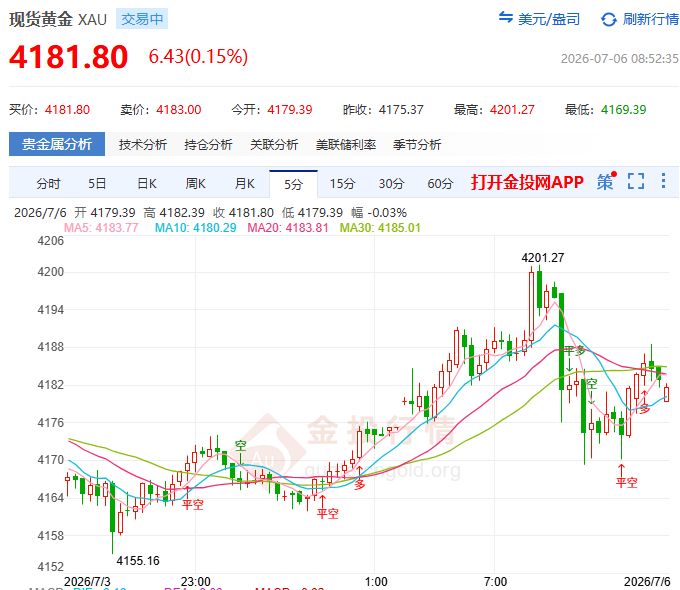The width and height of the screenshot is (680, 590).
Task: Open the 技术分析 tab
Action: 143,144
